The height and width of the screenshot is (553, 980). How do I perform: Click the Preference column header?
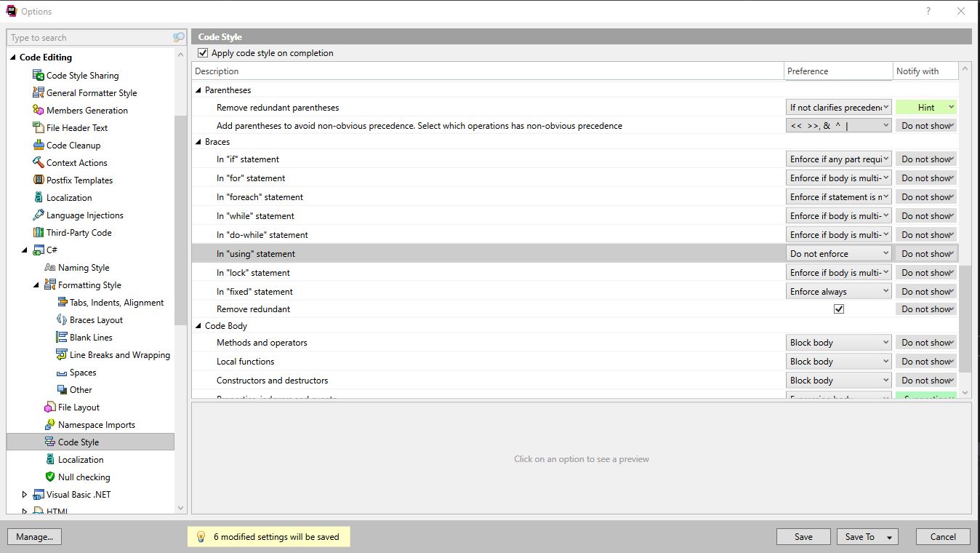pyautogui.click(x=838, y=71)
